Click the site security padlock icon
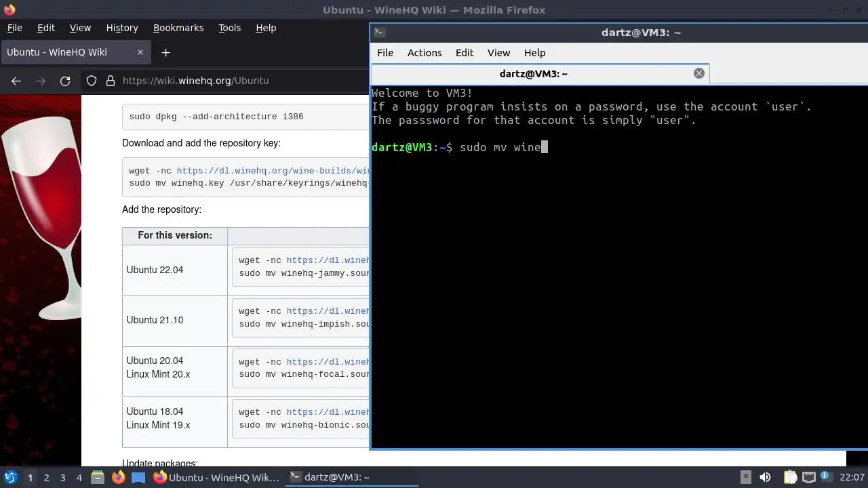The image size is (868, 488). point(111,81)
